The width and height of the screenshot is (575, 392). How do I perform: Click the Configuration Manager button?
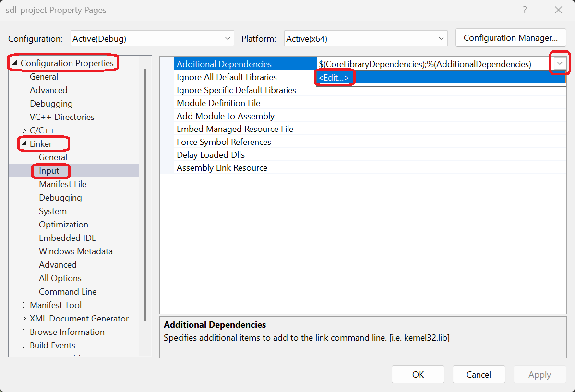(510, 38)
